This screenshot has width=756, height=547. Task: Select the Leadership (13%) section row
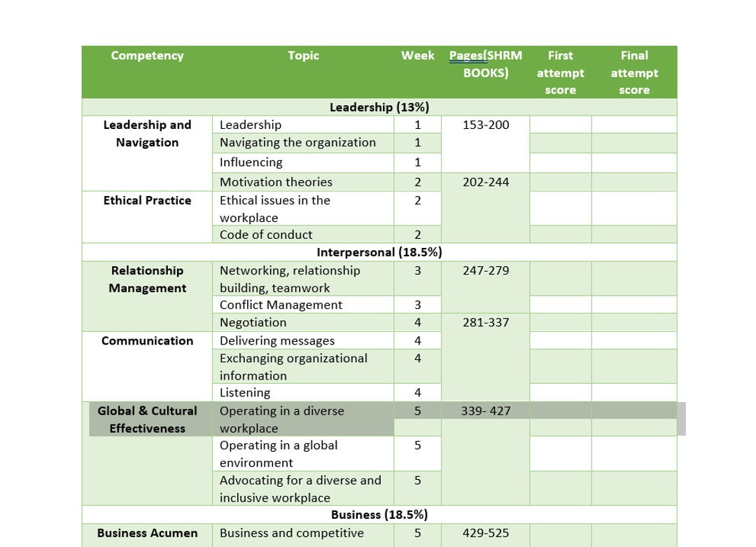pyautogui.click(x=379, y=108)
